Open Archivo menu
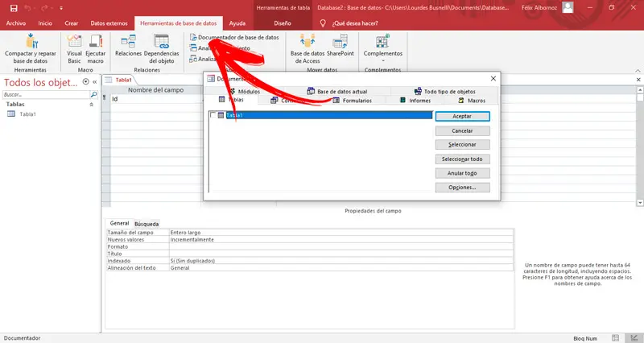The image size is (644, 343). [x=15, y=23]
